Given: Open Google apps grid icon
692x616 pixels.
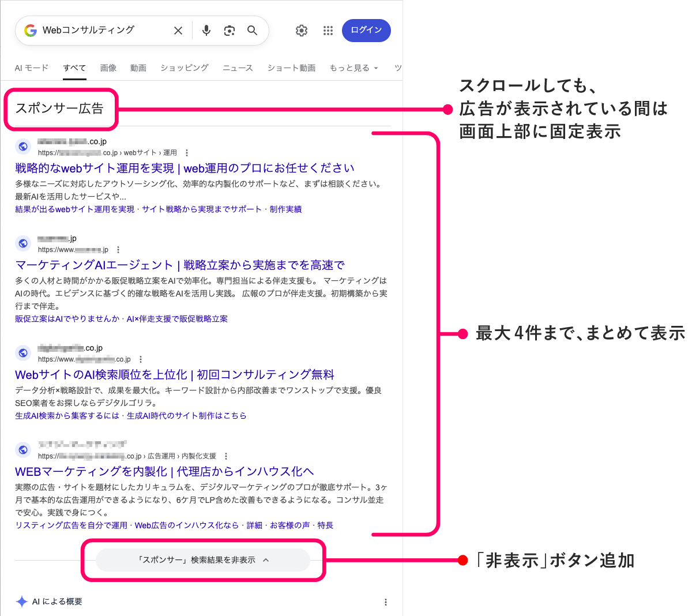Looking at the screenshot, I should 328,31.
